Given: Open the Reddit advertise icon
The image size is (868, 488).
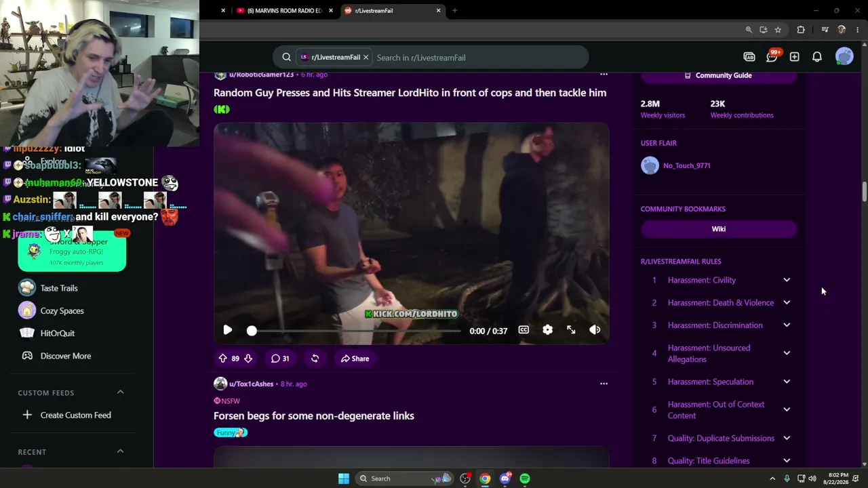Looking at the screenshot, I should (x=749, y=57).
